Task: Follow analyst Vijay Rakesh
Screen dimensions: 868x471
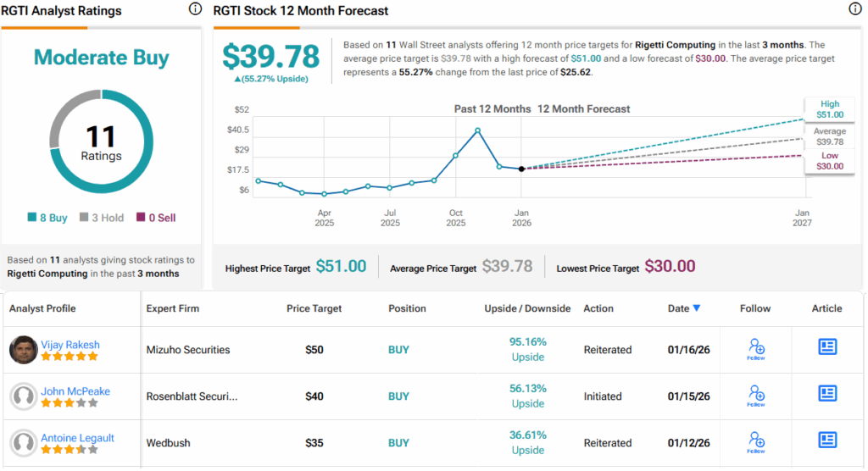Action: (756, 349)
